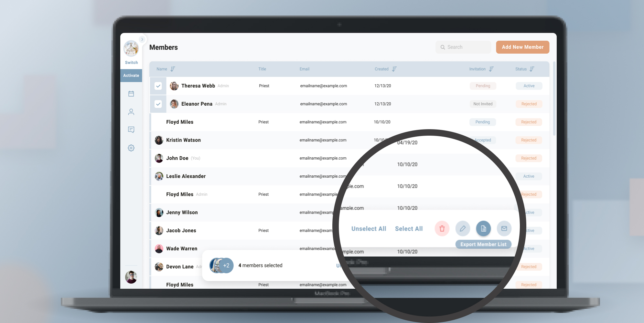Click Select All to select everyone
Viewport: 644px width, 323px height.
pyautogui.click(x=409, y=228)
